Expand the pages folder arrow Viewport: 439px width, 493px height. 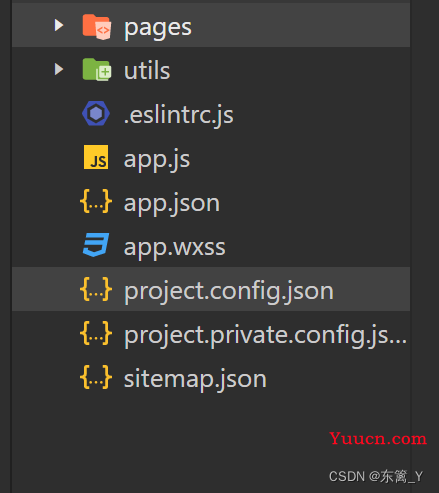coord(59,25)
